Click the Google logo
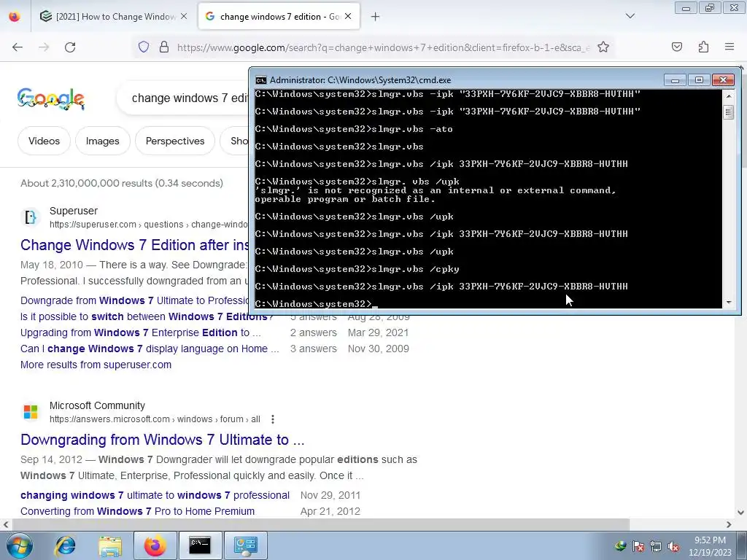The height and width of the screenshot is (560, 747). (x=50, y=98)
